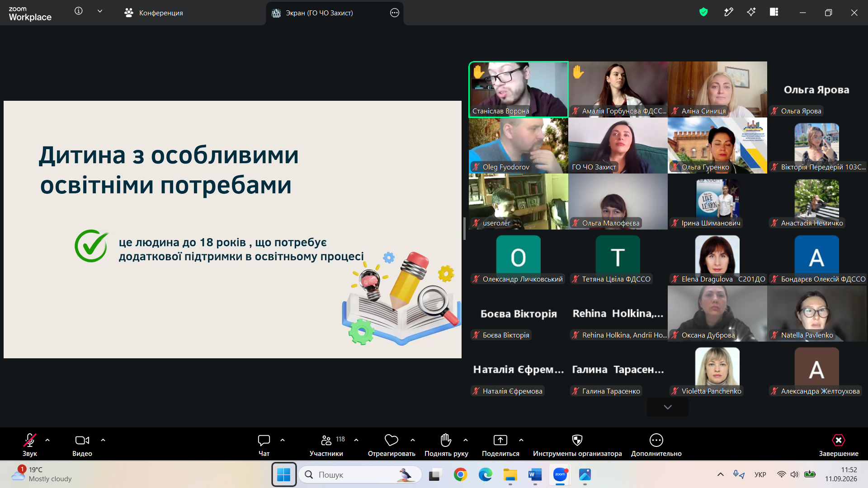This screenshot has height=488, width=868.
Task: End the meeting with Завершение
Action: (x=839, y=445)
